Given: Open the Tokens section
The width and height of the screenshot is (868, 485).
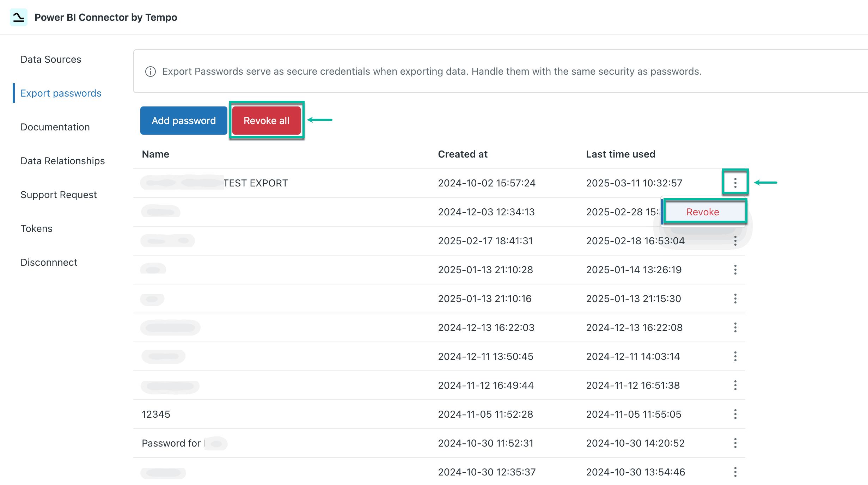Looking at the screenshot, I should pos(36,228).
